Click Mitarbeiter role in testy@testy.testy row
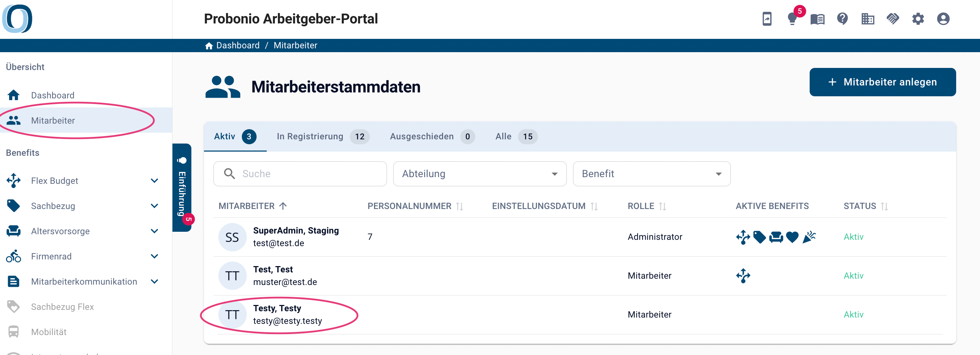Screen dimensions: 980x355 [x=649, y=314]
